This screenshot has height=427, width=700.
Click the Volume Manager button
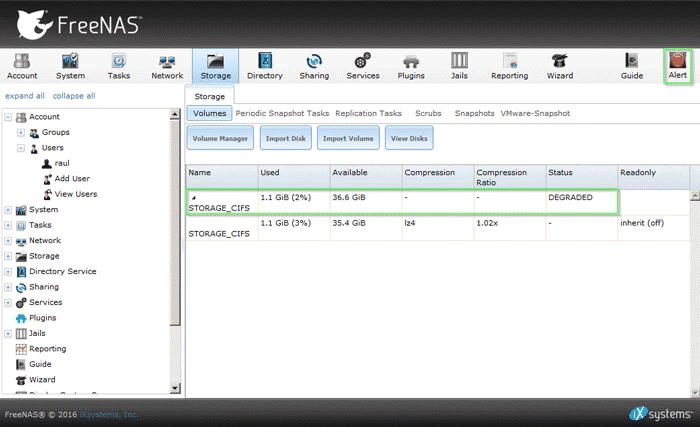220,138
